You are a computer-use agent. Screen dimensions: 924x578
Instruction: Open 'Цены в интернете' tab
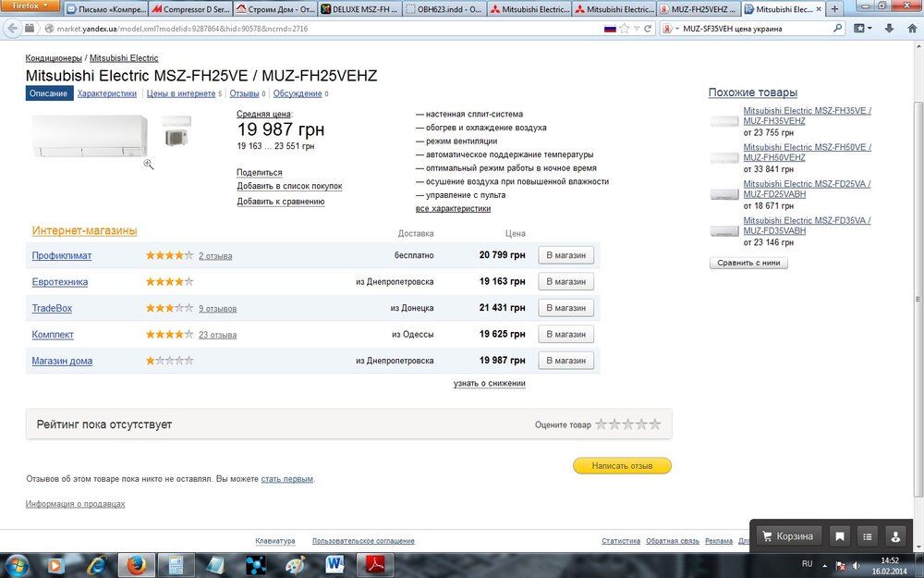(181, 93)
